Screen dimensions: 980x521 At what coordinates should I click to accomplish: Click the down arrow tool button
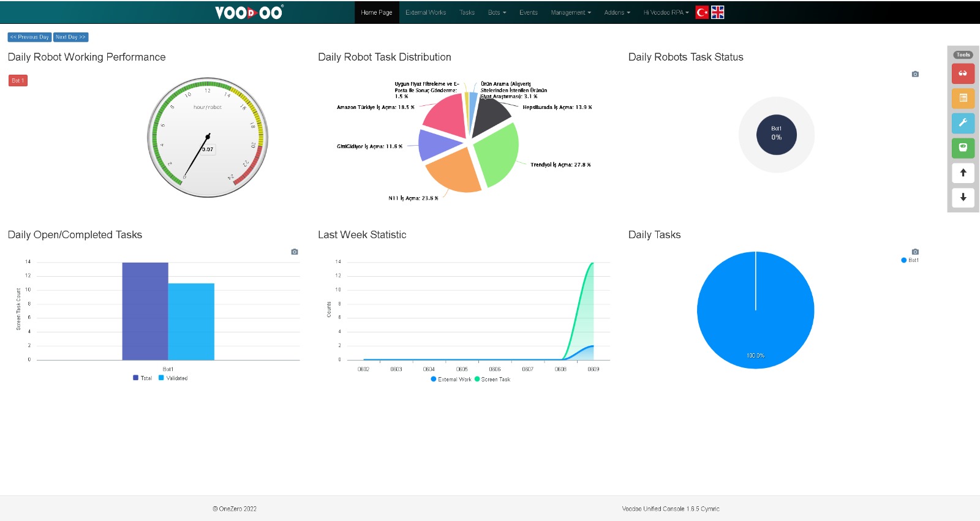point(963,197)
